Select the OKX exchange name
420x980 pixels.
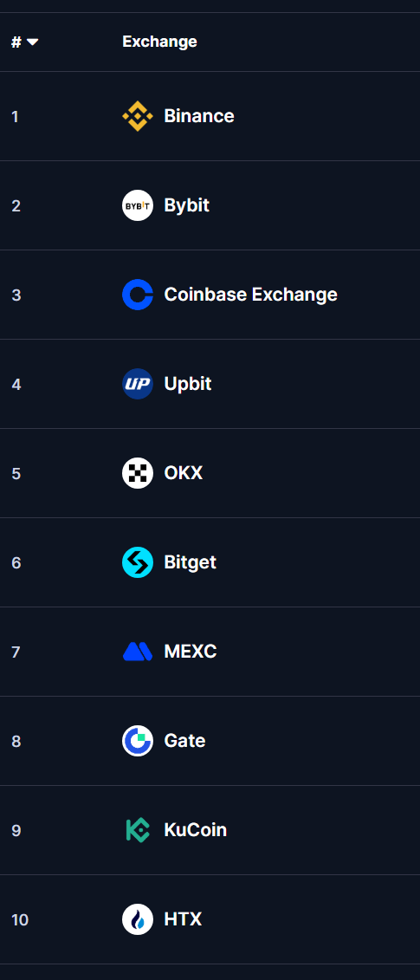pos(183,473)
